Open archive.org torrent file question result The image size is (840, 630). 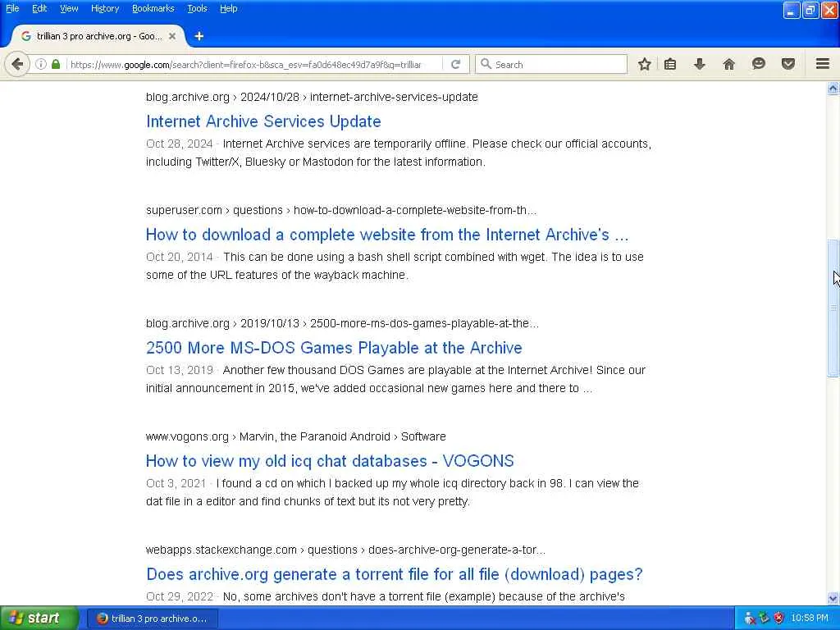[394, 574]
